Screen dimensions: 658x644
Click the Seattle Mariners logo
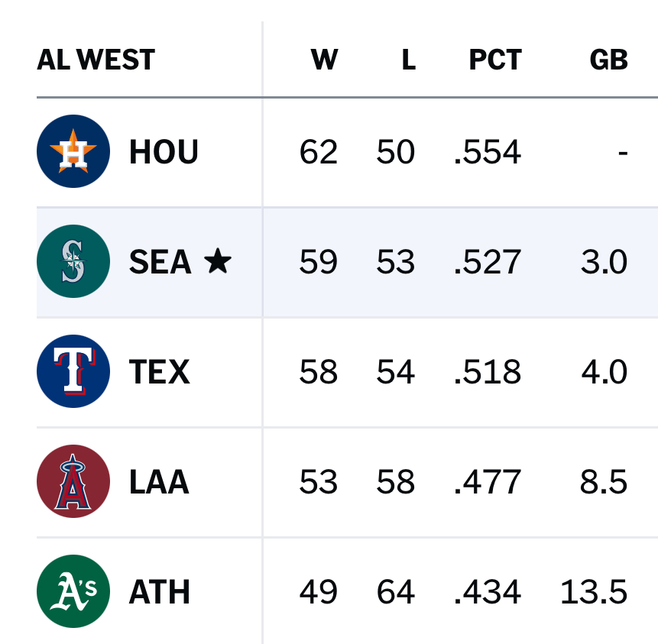pos(73,261)
